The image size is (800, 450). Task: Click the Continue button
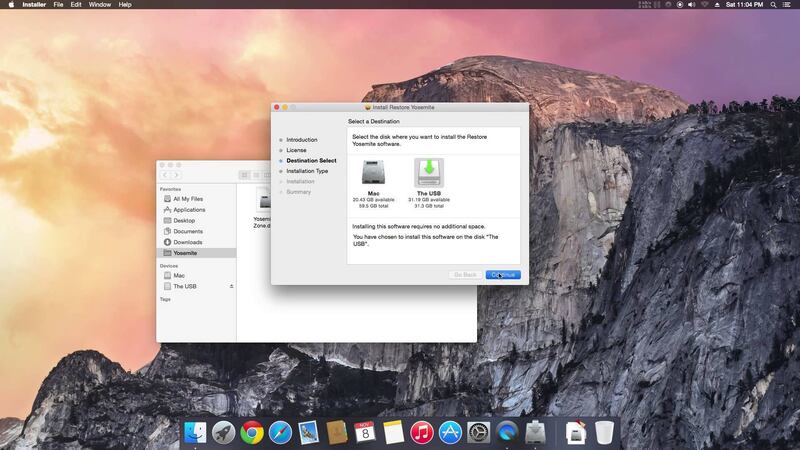tap(503, 275)
